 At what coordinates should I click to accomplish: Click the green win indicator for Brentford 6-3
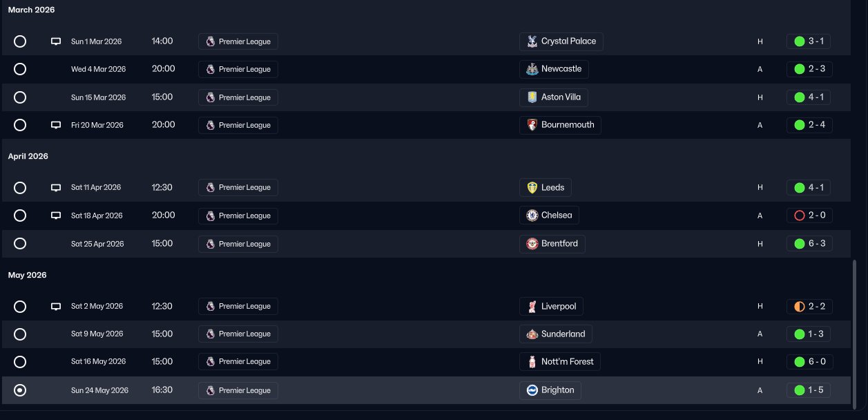[800, 244]
